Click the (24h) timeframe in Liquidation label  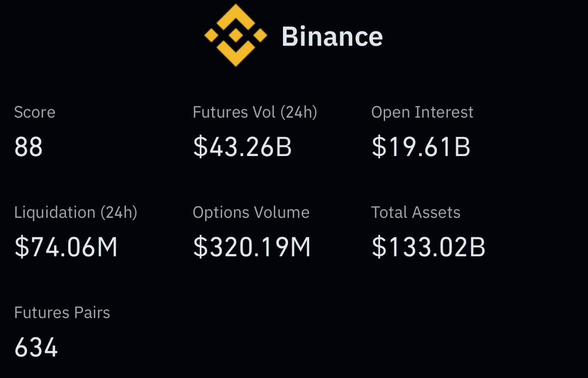[x=118, y=212]
